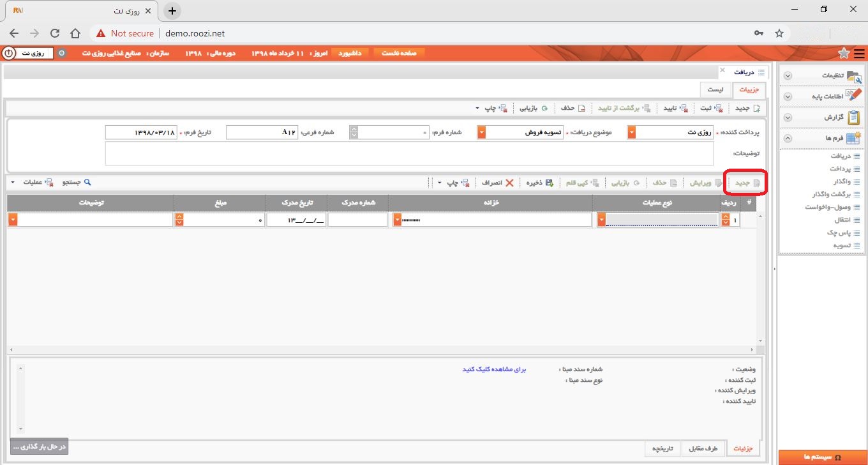Expand the تنظیمات sidebar section

pyautogui.click(x=788, y=75)
